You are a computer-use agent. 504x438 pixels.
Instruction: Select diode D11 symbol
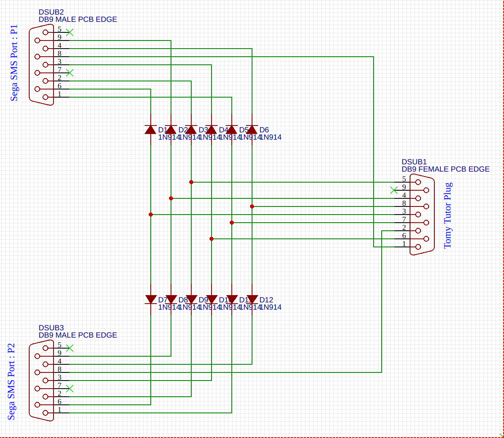coord(232,300)
